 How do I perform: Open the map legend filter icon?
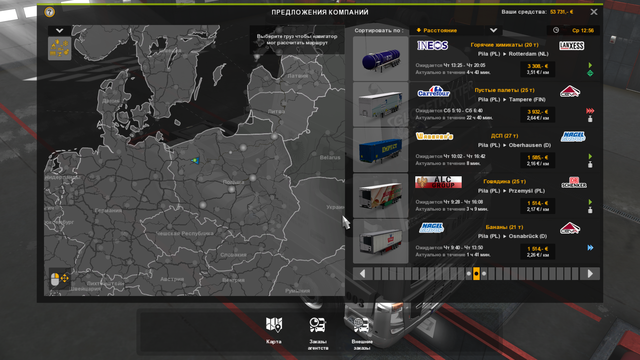(60, 49)
